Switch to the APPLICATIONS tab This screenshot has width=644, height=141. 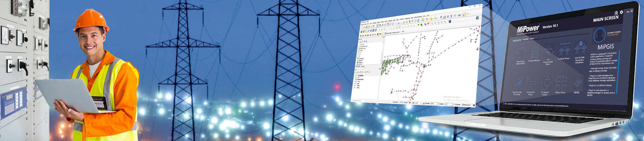click(x=517, y=41)
